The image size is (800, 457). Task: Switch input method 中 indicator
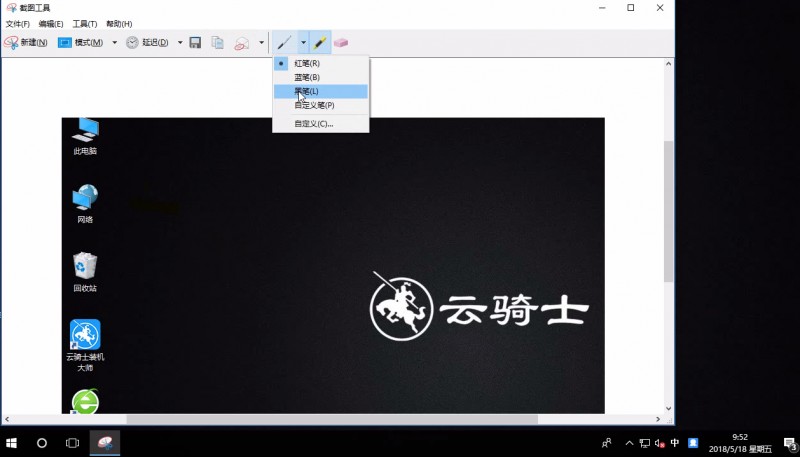pyautogui.click(x=675, y=443)
